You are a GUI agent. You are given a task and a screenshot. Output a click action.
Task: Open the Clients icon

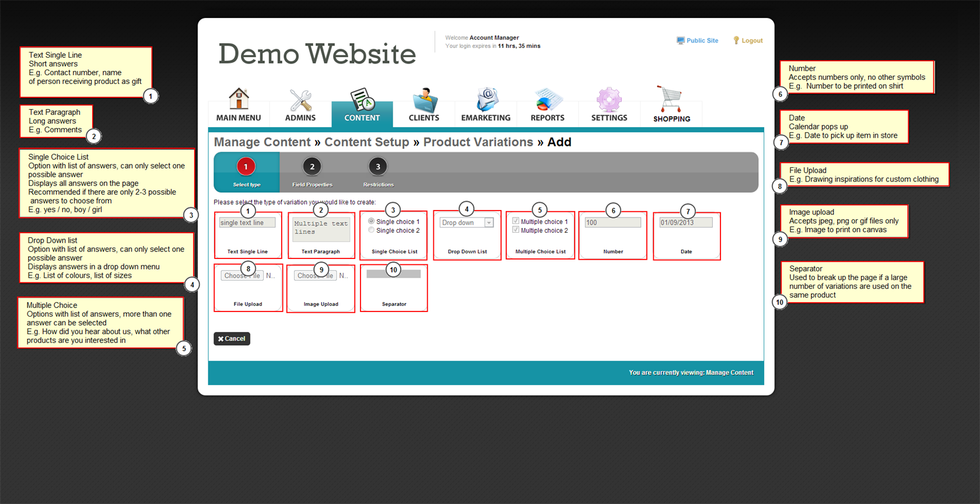[x=424, y=100]
